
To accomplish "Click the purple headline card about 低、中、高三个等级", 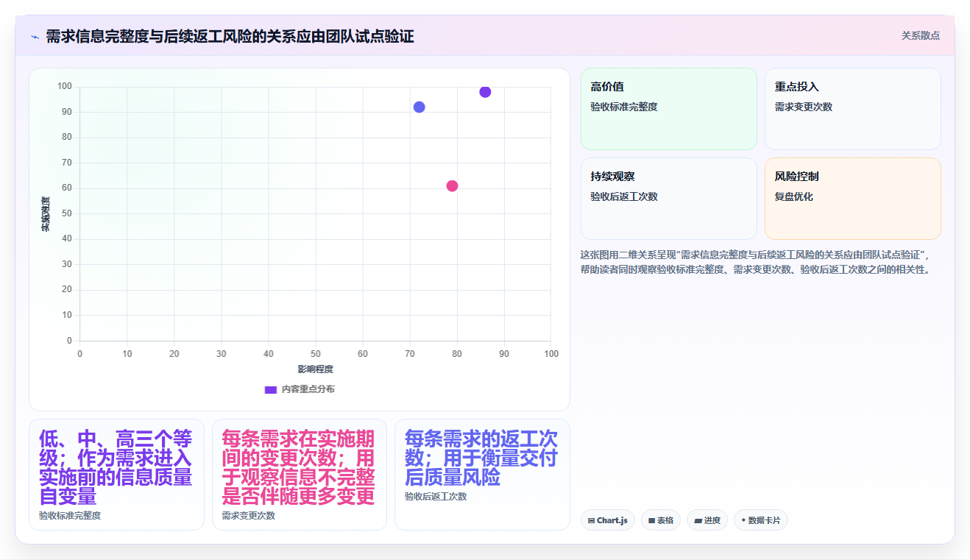I will pyautogui.click(x=116, y=475).
